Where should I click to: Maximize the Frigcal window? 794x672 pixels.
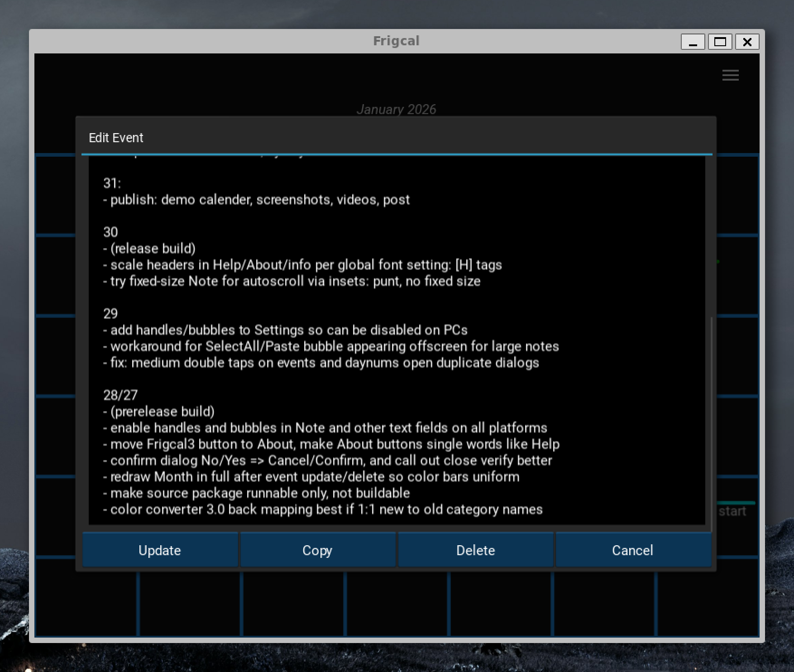(x=720, y=42)
